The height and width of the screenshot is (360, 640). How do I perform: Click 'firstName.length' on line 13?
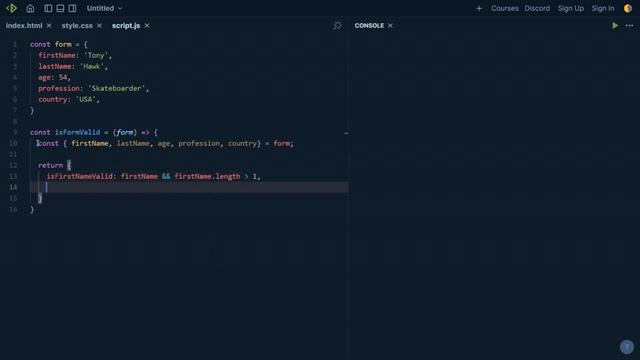[x=207, y=176]
